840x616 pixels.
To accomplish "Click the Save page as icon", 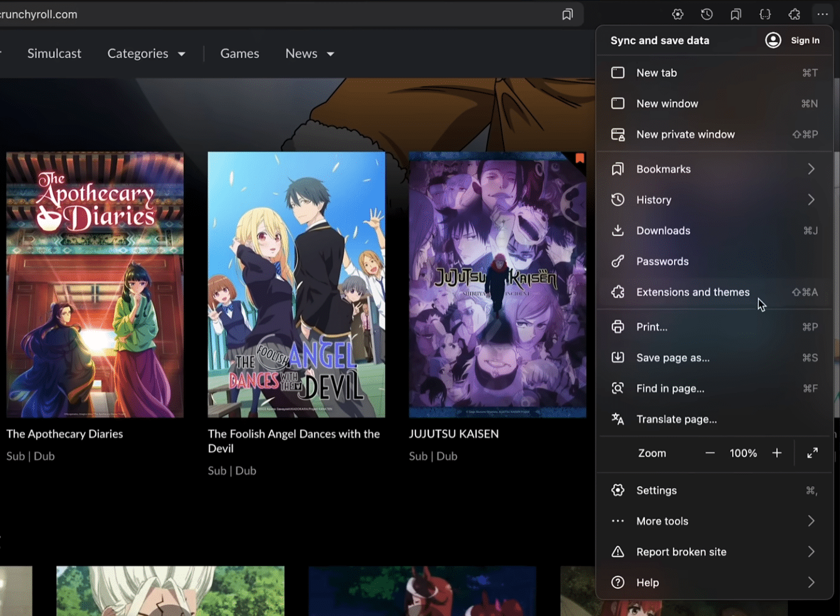I will coord(617,358).
